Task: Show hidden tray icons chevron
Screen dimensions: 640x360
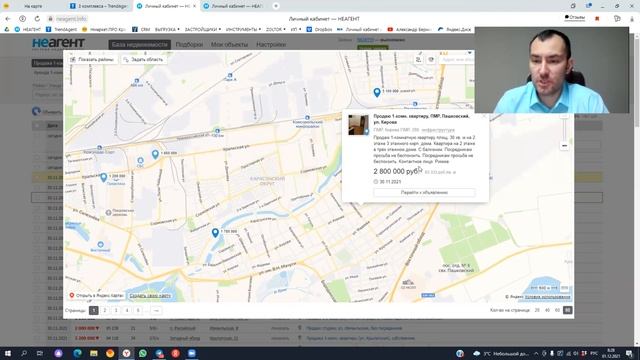Action: click(x=536, y=353)
